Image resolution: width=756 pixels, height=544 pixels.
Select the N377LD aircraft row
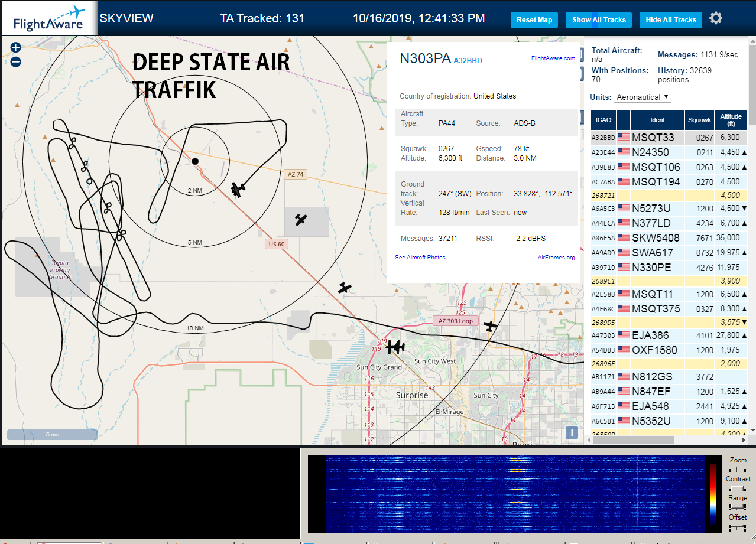tap(669, 223)
